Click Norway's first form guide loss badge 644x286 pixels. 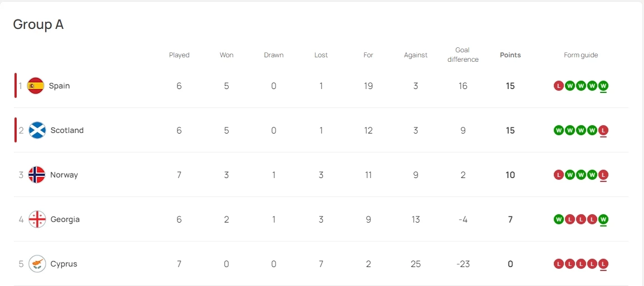coord(559,175)
